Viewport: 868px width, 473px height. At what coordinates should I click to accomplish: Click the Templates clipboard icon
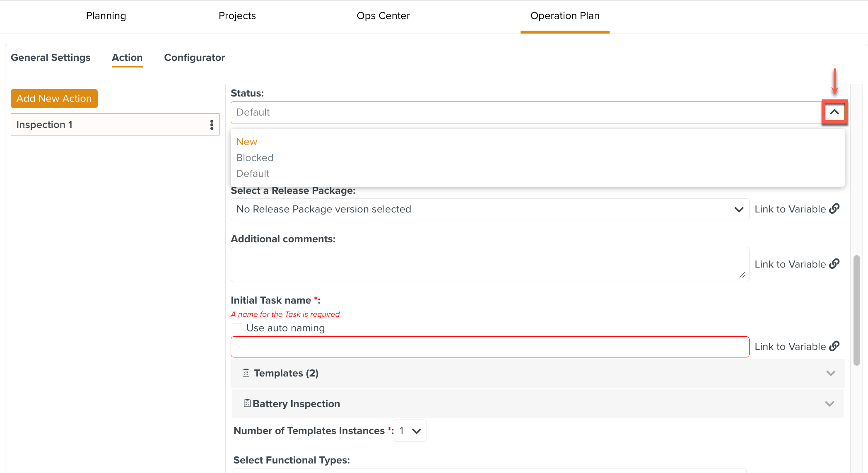coord(246,373)
